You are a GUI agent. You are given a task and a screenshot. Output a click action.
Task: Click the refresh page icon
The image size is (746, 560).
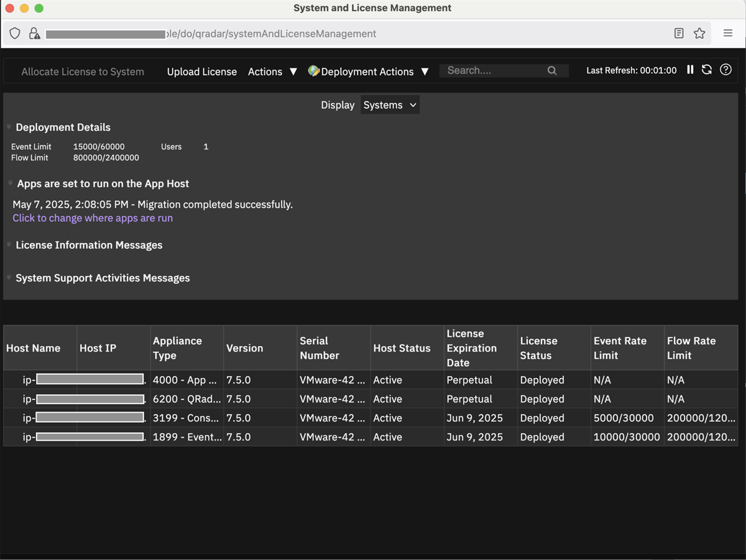pos(707,70)
